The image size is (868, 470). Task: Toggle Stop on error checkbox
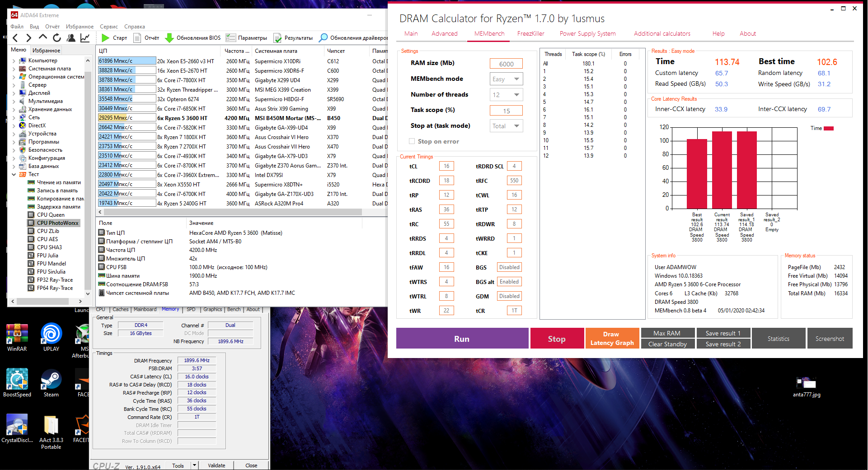[x=412, y=141]
